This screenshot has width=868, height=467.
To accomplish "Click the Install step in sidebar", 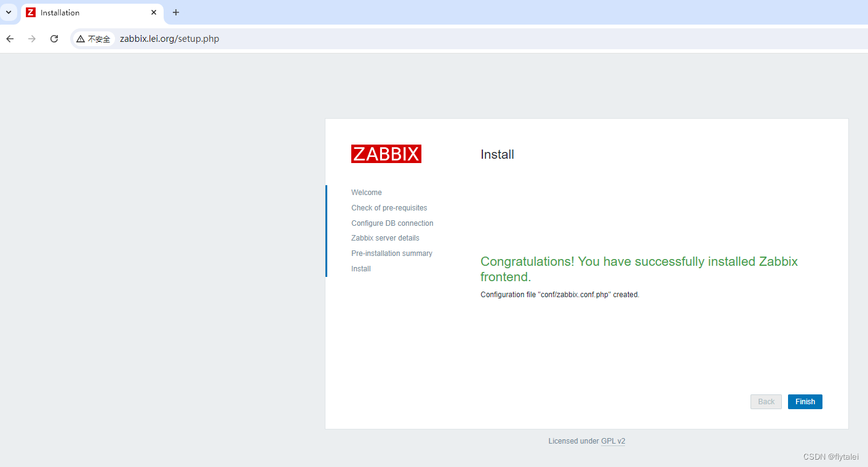I will tap(361, 269).
